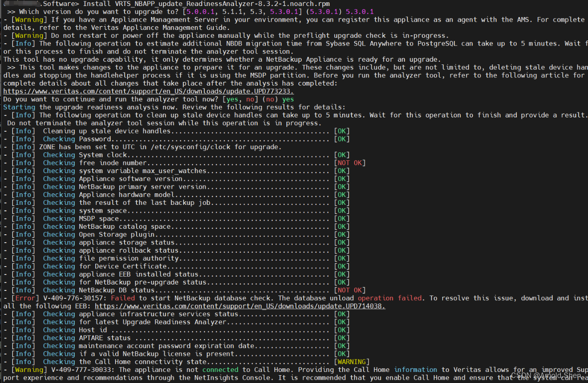Select the rpm file name VRTS_NBAPP_update_ReadinessAnalyzer-8.3.2-1.noarch.rpm
Viewport: 588px width, 383px height.
(222, 4)
